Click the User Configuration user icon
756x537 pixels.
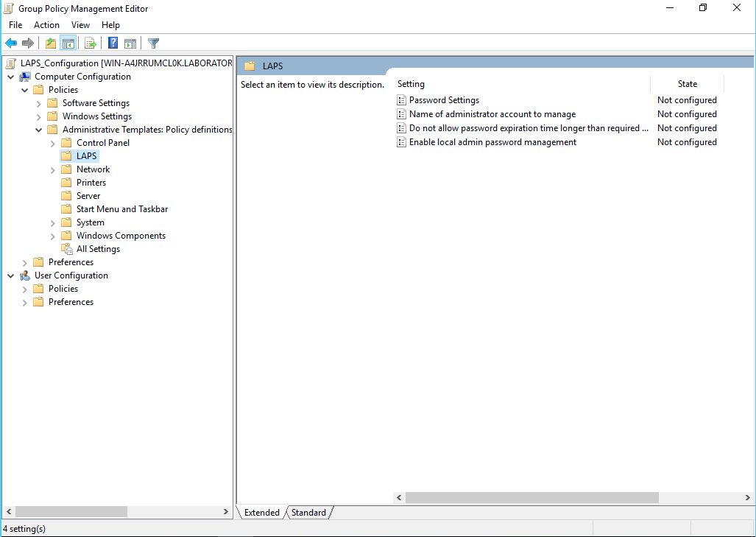25,275
